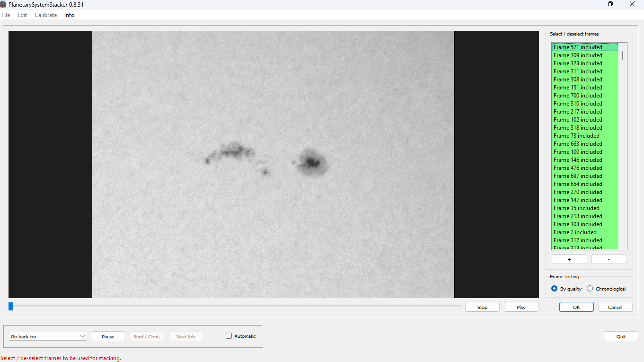The height and width of the screenshot is (362, 644).
Task: Click the frame list scrollbar thumb
Action: click(x=623, y=55)
